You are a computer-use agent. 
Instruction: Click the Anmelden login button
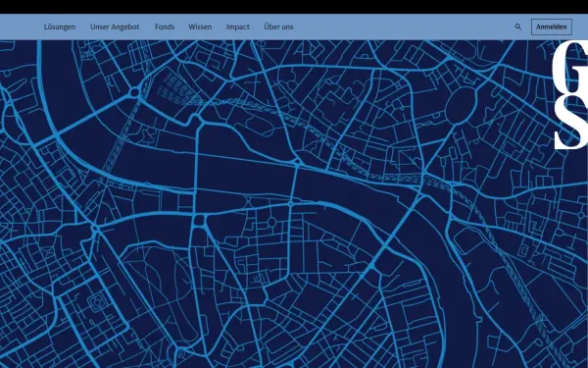tap(551, 27)
